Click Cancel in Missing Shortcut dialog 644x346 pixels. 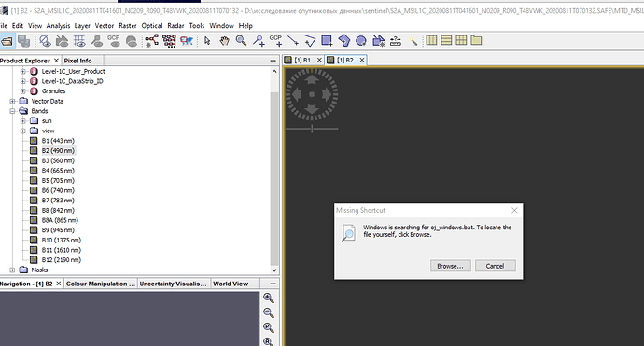coord(495,266)
